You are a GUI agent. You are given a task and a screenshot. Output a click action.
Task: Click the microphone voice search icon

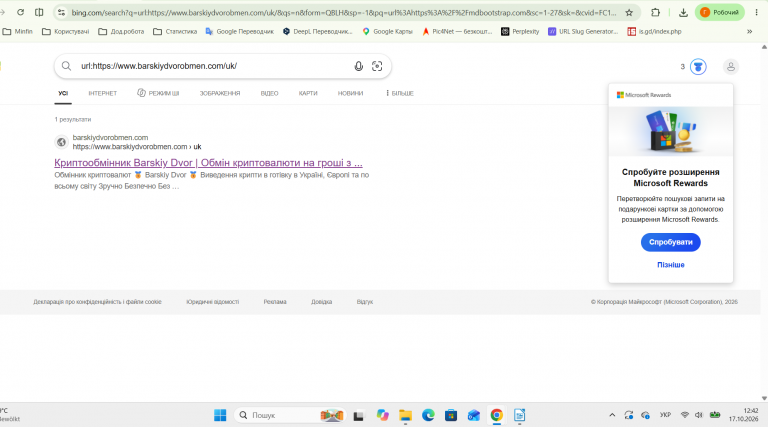(x=359, y=66)
